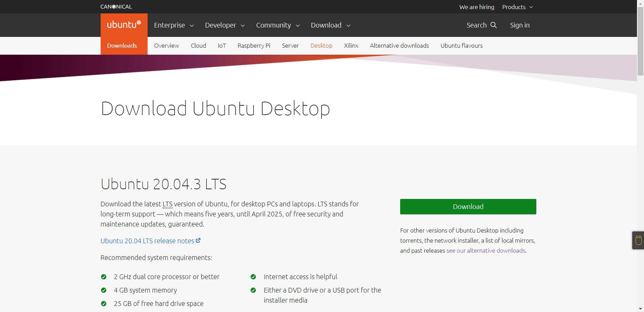Click the green check icon beside 2 GHz processor

104,277
